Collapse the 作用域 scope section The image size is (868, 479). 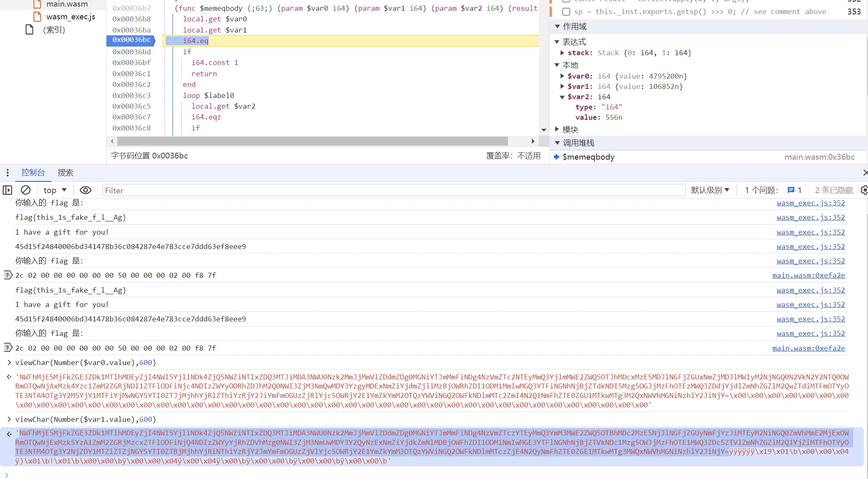coord(557,26)
